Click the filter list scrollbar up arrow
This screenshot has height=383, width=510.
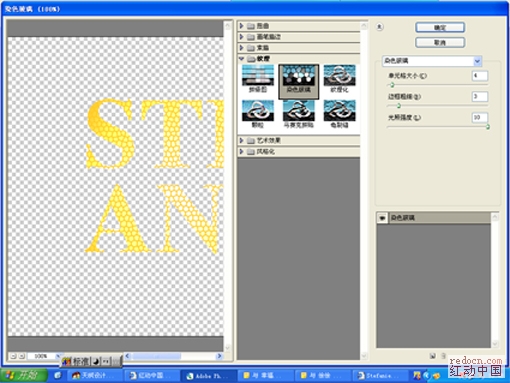(x=364, y=26)
